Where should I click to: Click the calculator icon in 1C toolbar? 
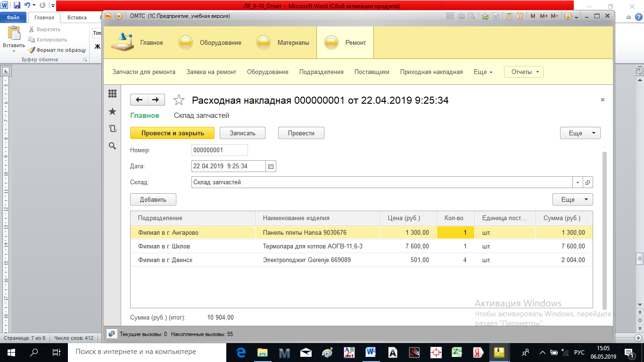click(x=509, y=16)
